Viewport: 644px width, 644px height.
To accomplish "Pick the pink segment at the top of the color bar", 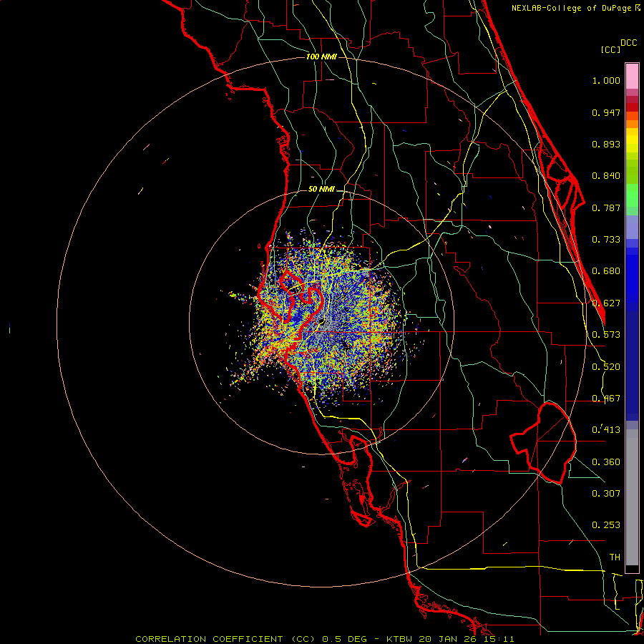I will (x=632, y=77).
